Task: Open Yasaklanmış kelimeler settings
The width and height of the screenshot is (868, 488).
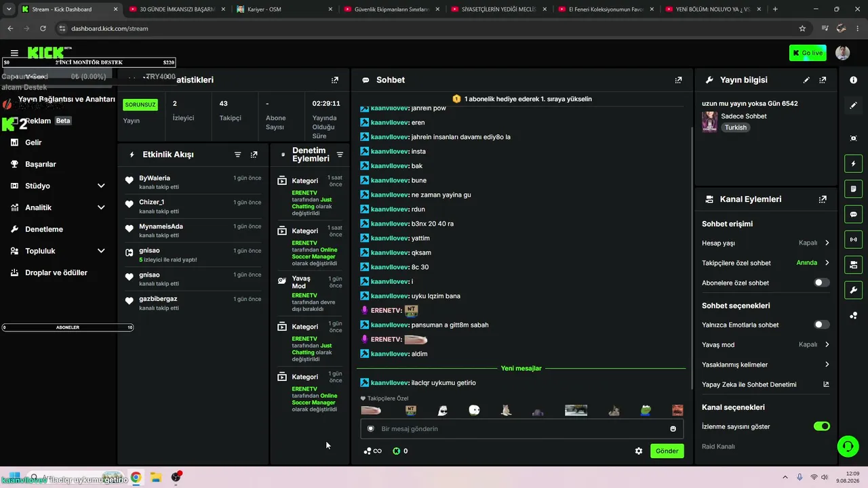Action: pos(766,365)
